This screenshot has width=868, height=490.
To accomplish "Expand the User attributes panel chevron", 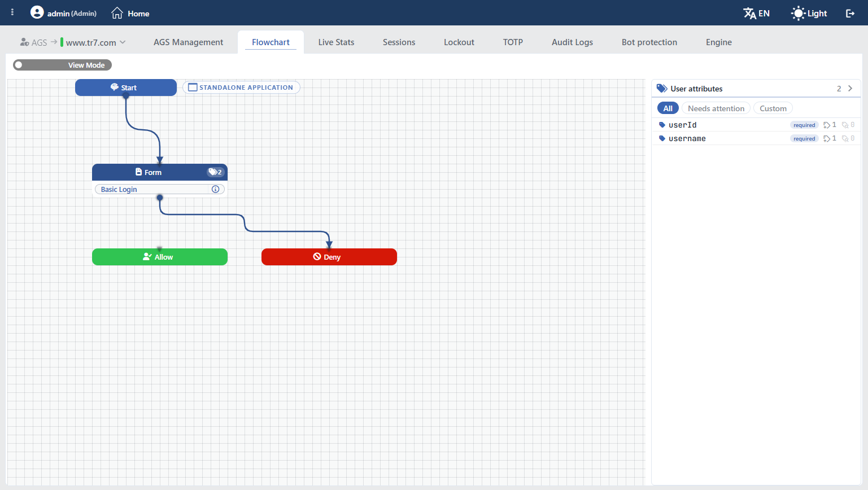I will (850, 89).
